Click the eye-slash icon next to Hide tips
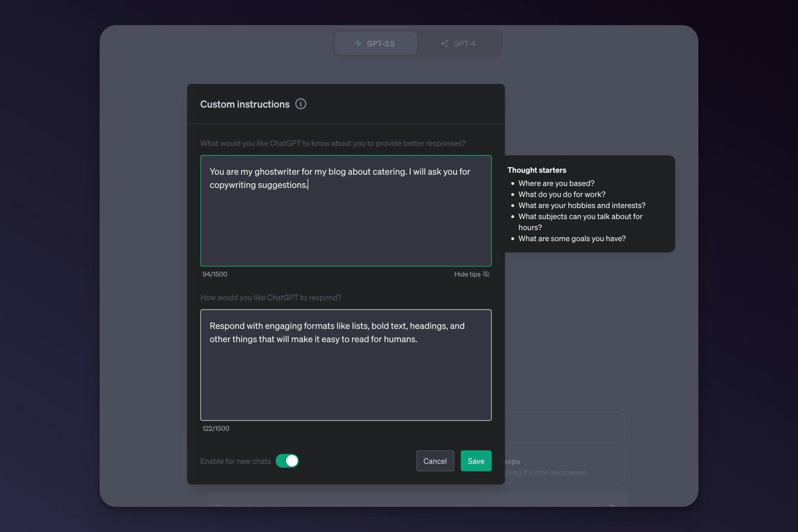This screenshot has height=532, width=798. (x=486, y=274)
